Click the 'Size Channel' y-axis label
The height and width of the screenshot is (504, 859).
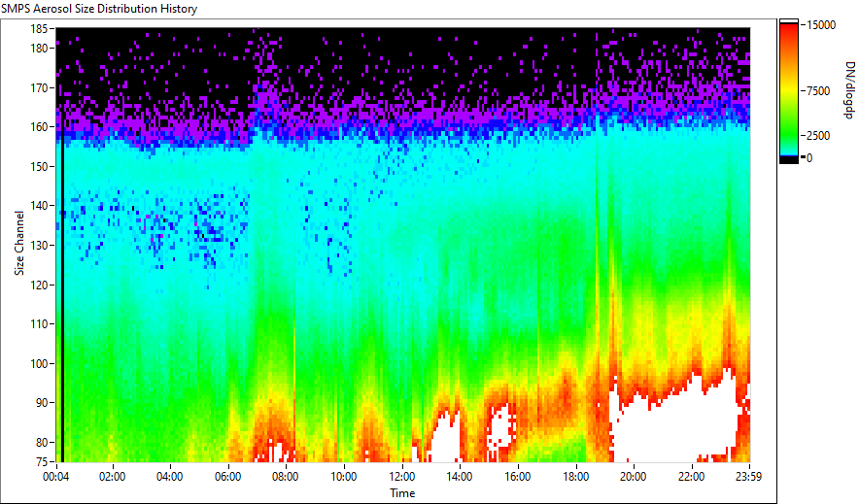point(19,243)
